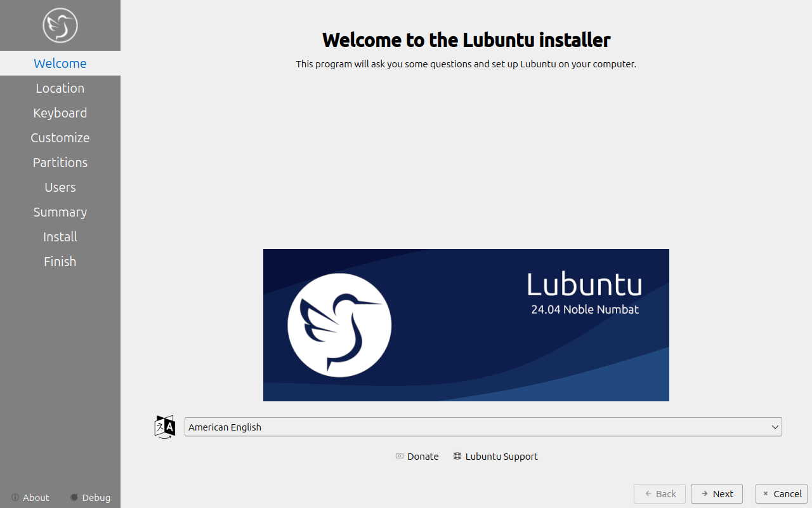The width and height of the screenshot is (812, 508).
Task: Click the Lubuntu 24.04 Noble Numbat banner
Action: (466, 325)
